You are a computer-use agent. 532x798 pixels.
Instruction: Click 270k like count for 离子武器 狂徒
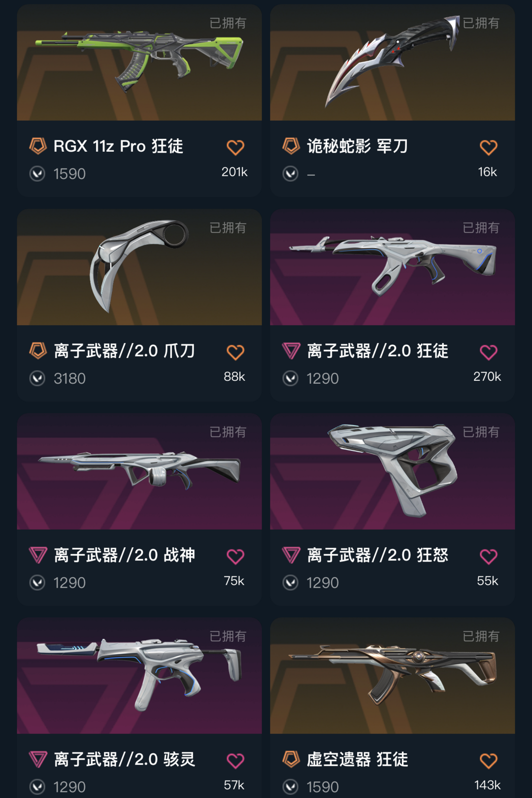pos(487,377)
